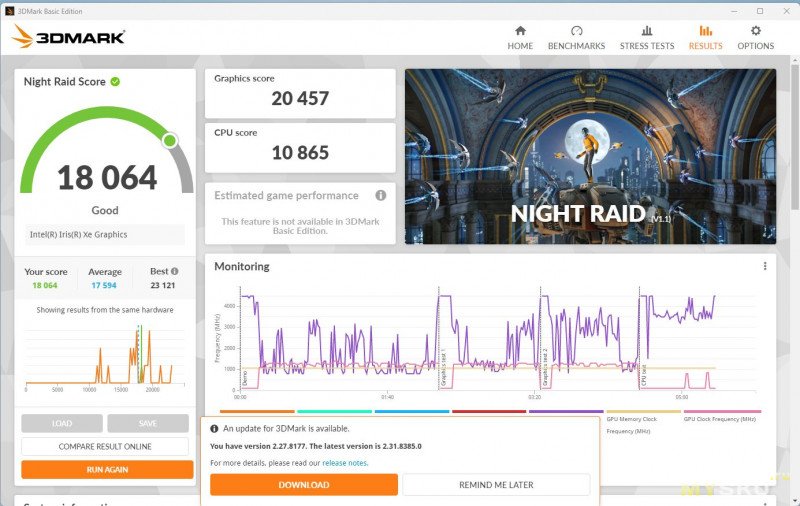Click the Average score 17 594

tap(104, 285)
